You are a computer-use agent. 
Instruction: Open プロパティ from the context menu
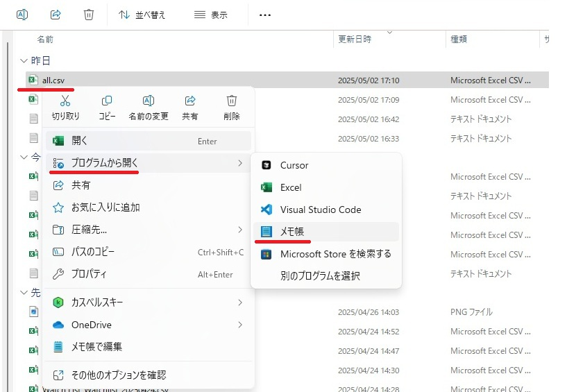[x=149, y=274]
